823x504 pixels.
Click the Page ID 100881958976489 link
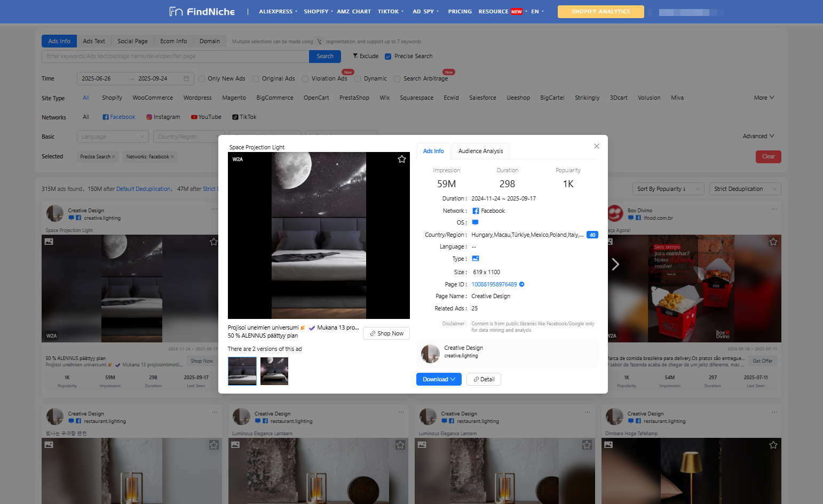pos(494,284)
